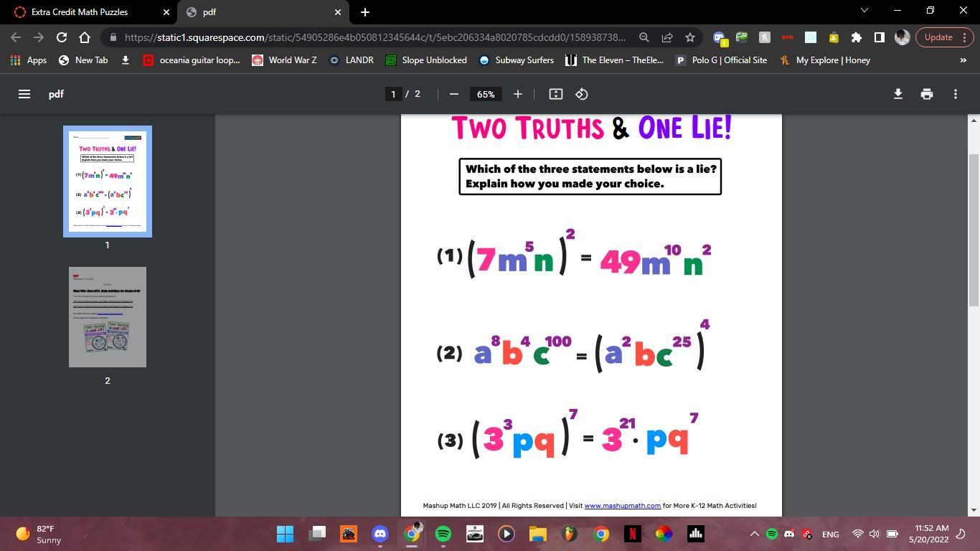
Task: Open the weather widget 82°F Sunny
Action: point(39,534)
